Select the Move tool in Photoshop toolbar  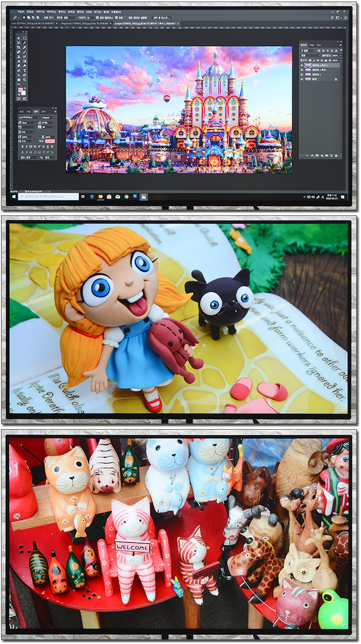tap(19, 38)
